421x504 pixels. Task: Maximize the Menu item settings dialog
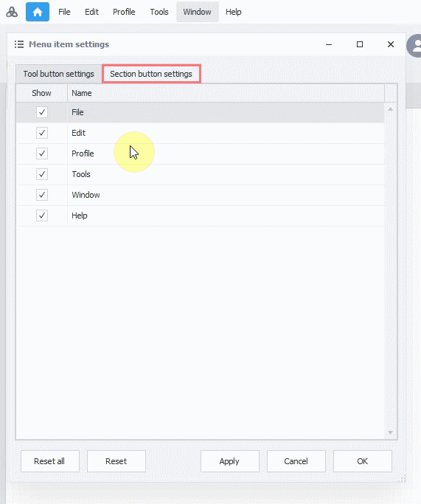coord(360,44)
